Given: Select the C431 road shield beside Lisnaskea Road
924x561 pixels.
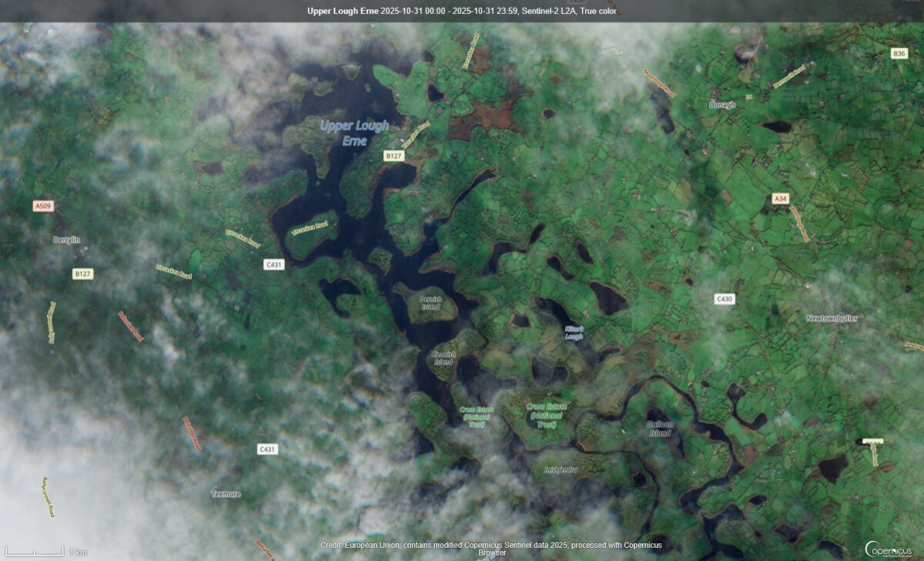Looking at the screenshot, I should pyautogui.click(x=273, y=264).
